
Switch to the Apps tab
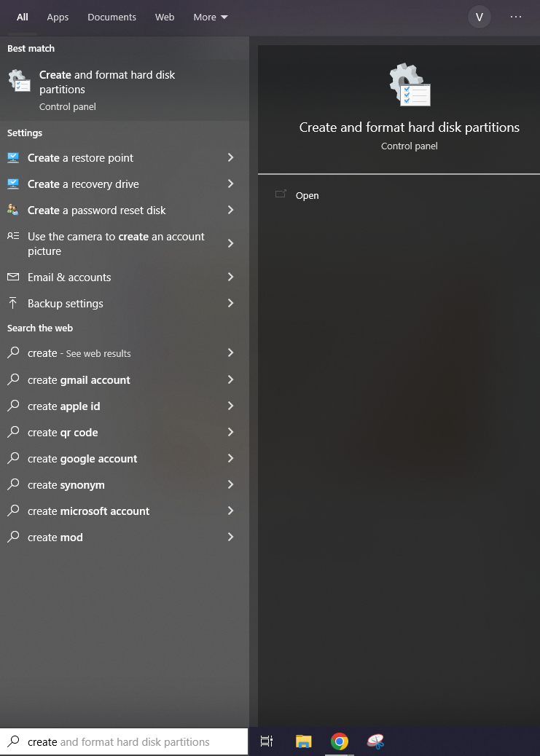tap(58, 17)
